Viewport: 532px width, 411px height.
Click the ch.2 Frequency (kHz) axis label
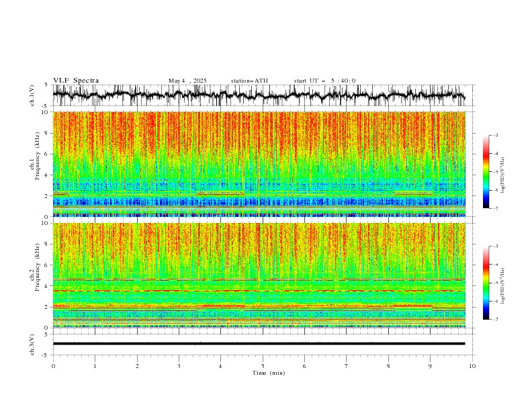35,267
